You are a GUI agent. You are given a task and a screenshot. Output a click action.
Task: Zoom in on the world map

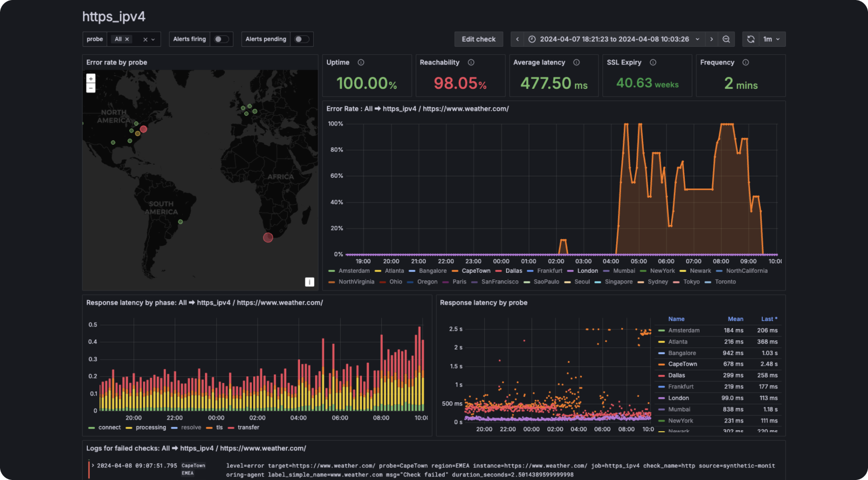[x=90, y=78]
